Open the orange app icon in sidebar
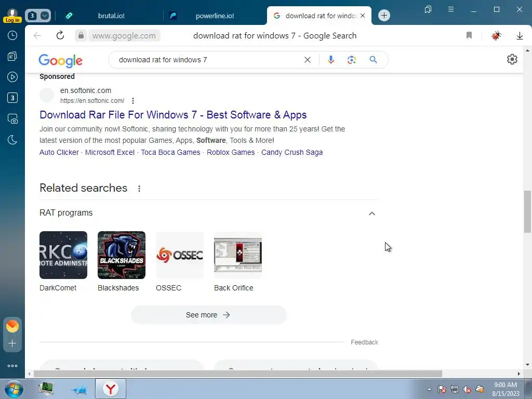This screenshot has height=399, width=532. click(x=12, y=326)
